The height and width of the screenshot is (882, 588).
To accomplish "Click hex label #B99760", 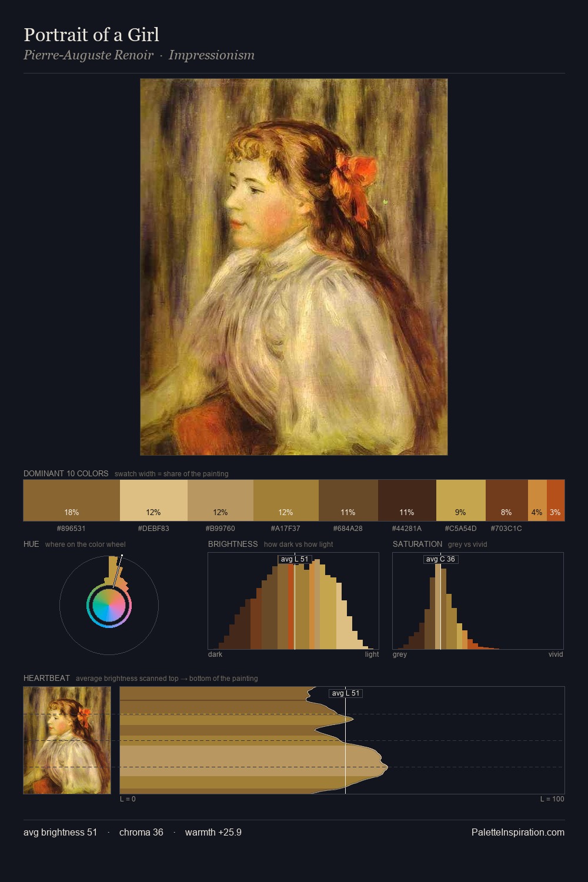I will click(220, 529).
